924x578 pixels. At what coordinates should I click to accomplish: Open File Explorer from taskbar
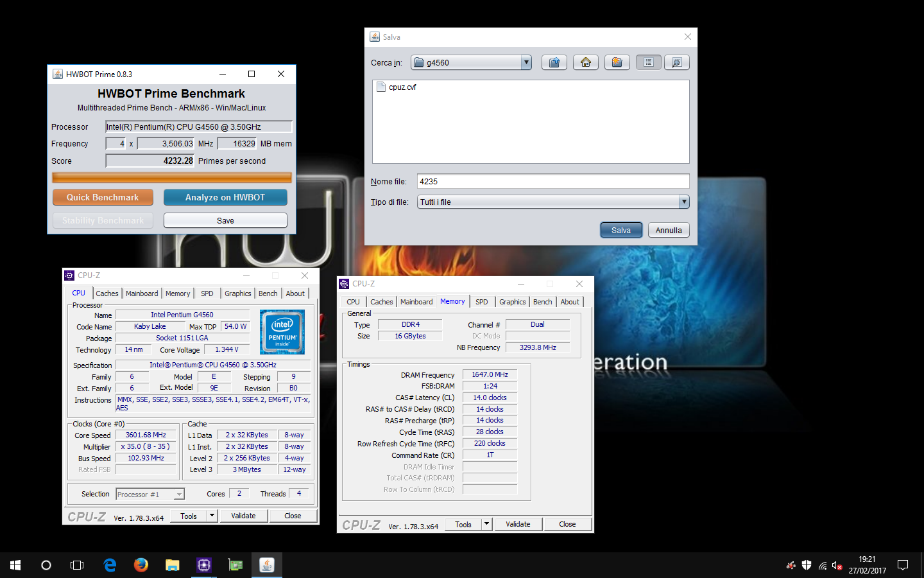click(x=173, y=565)
